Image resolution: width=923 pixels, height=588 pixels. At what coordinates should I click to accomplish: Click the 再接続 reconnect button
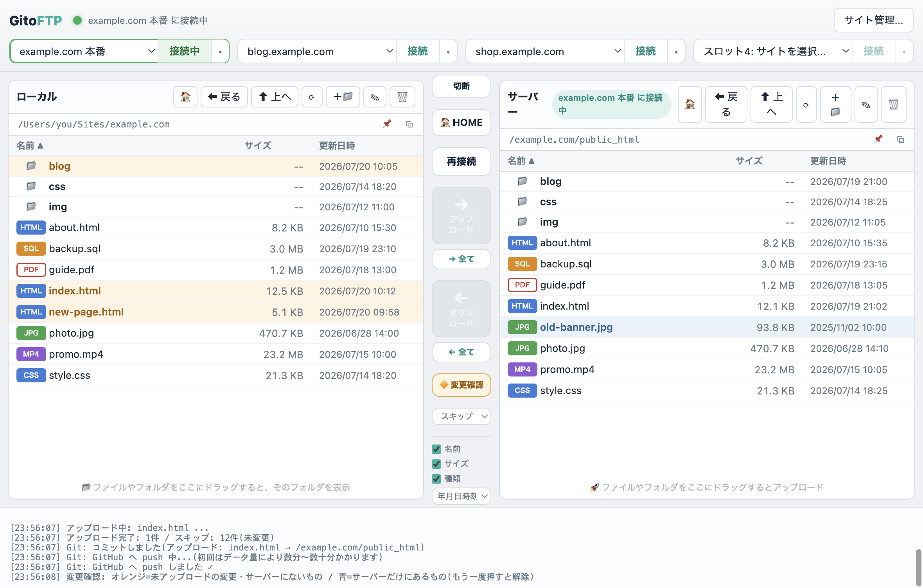click(x=461, y=161)
